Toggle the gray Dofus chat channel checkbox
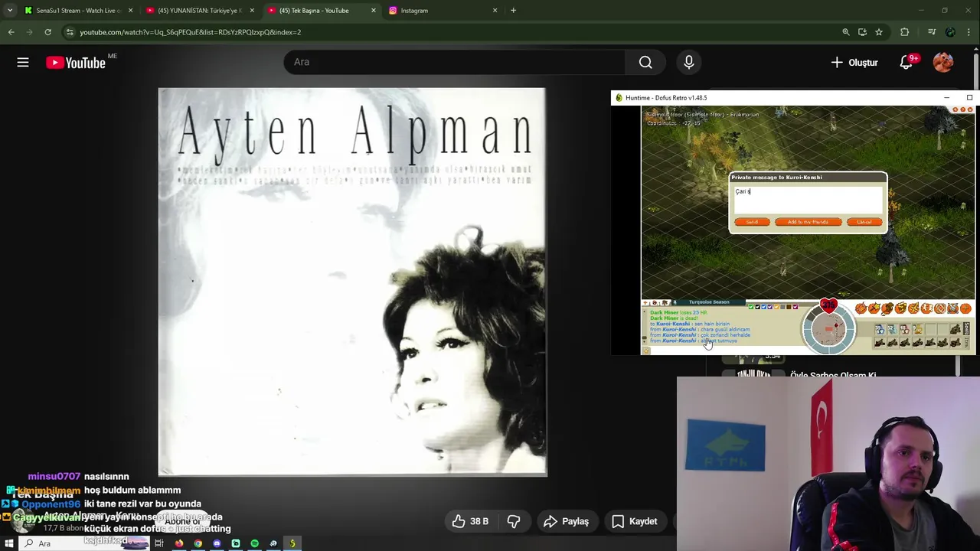The height and width of the screenshot is (551, 980). pos(782,307)
